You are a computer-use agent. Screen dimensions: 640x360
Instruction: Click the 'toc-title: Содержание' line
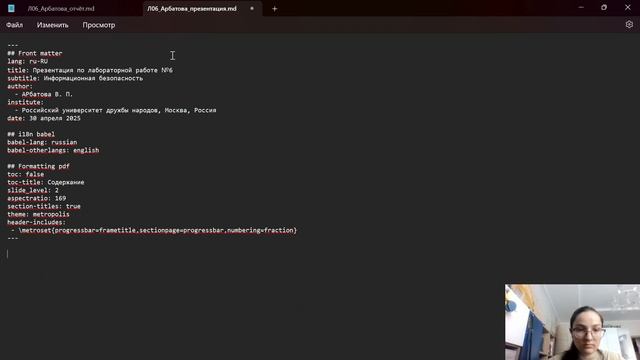point(46,182)
